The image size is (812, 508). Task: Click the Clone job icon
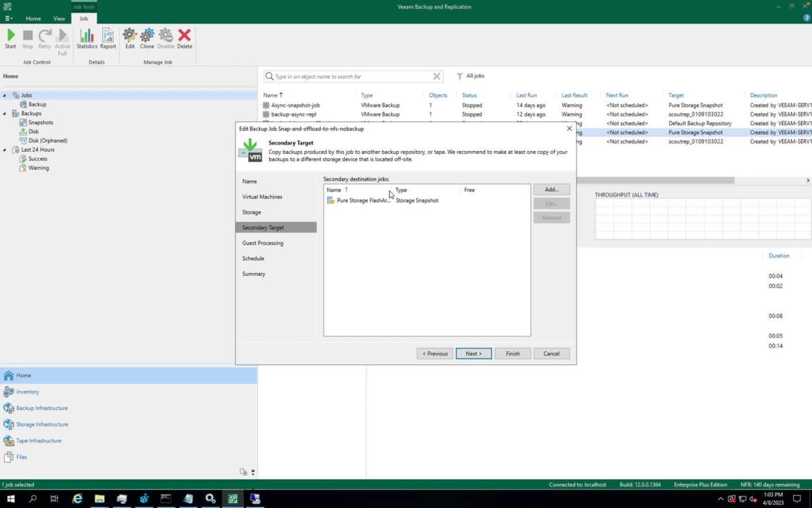(x=147, y=38)
